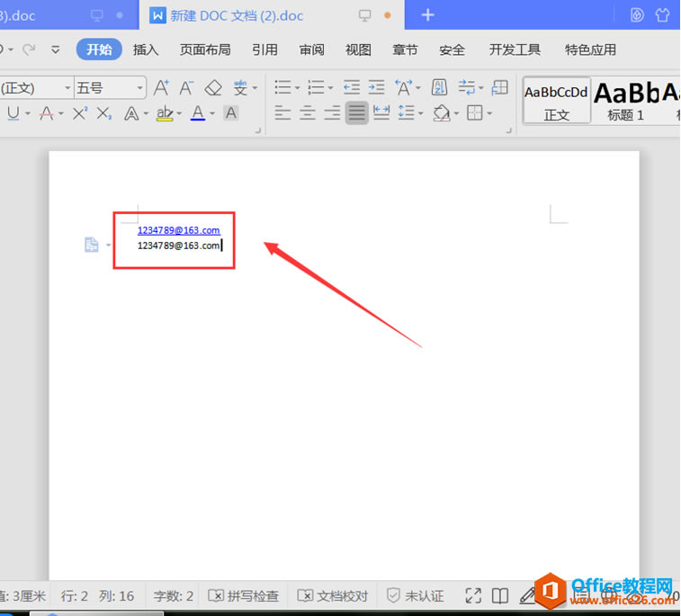Click the numbered list icon

tap(316, 88)
